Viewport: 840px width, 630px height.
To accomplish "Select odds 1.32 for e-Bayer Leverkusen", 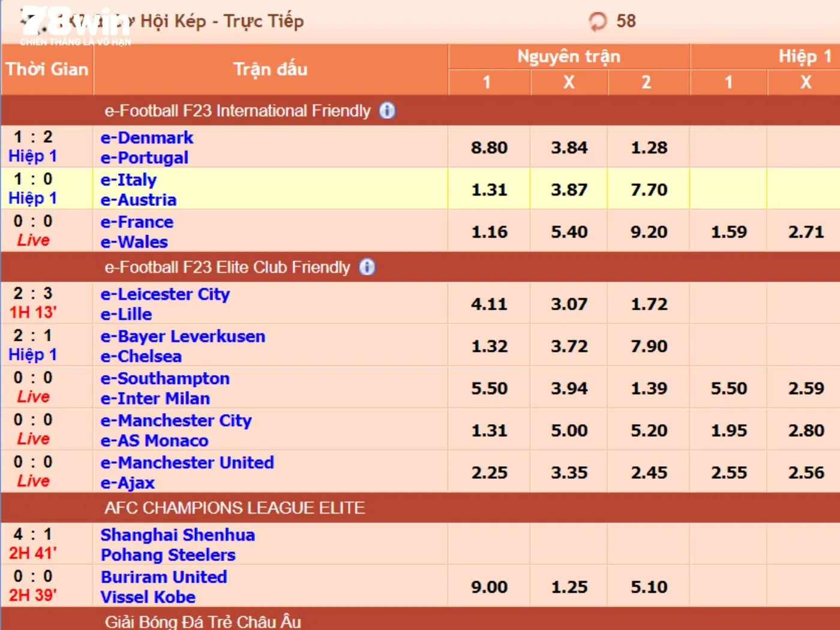I will coord(490,346).
